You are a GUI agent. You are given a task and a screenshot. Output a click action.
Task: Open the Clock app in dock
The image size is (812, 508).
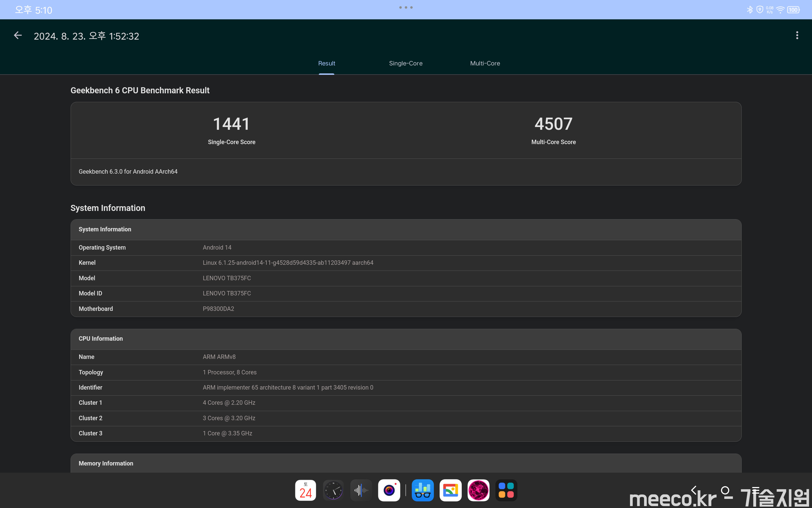tap(333, 490)
